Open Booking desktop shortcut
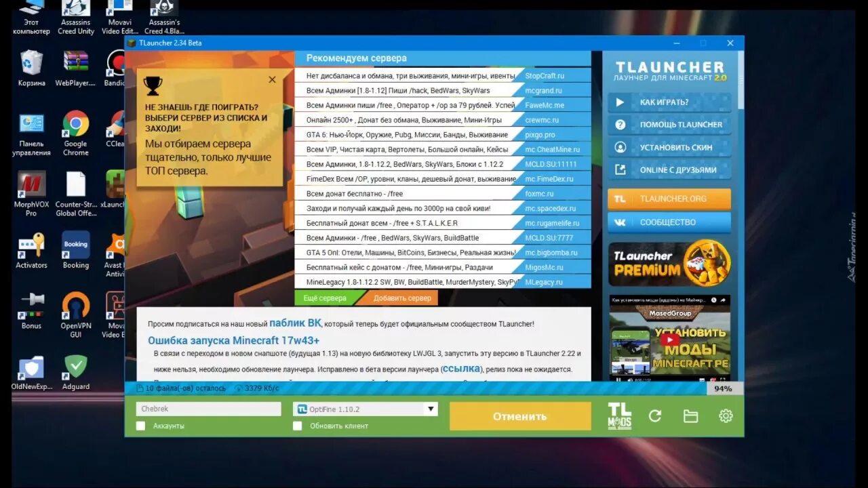This screenshot has height=488, width=868. point(76,251)
